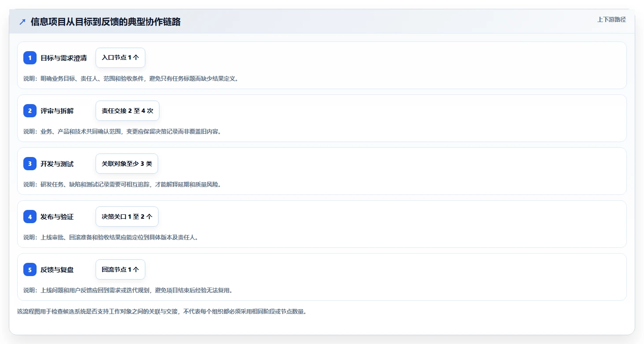Click the 决策关口 1 至 2 个 pill
Image resolution: width=644 pixels, height=344 pixels.
pos(127,217)
